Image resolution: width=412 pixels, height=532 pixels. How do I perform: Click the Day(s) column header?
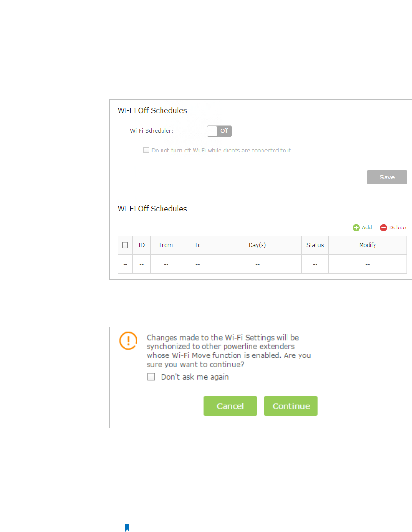257,245
